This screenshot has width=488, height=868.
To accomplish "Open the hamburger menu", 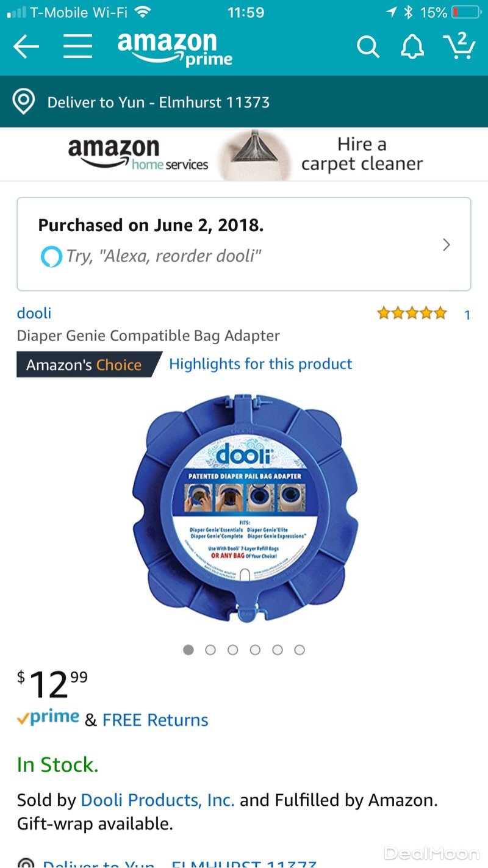I will pos(77,46).
